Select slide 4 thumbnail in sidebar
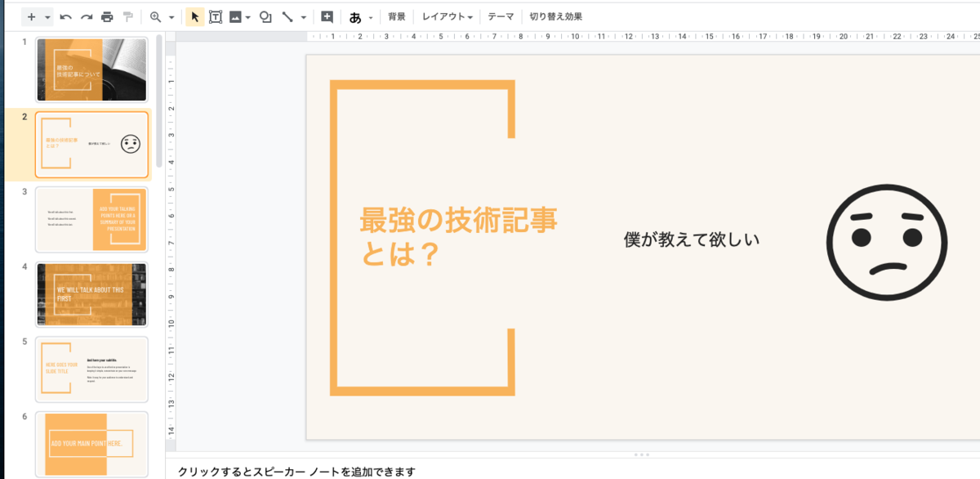Screen dimensions: 980x479 [x=91, y=294]
